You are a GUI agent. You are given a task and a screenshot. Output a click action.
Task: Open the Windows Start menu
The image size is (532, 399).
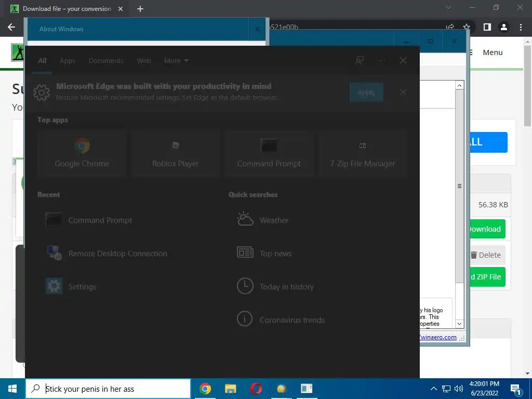(12, 389)
